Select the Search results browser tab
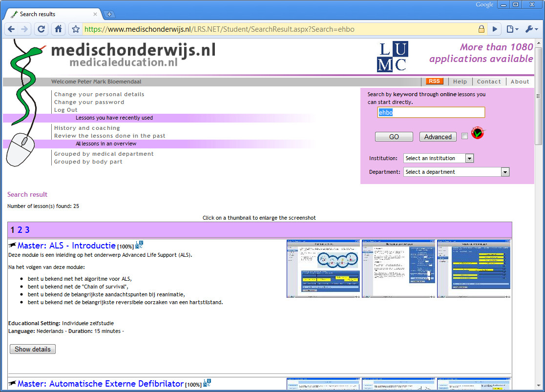 click(52, 14)
